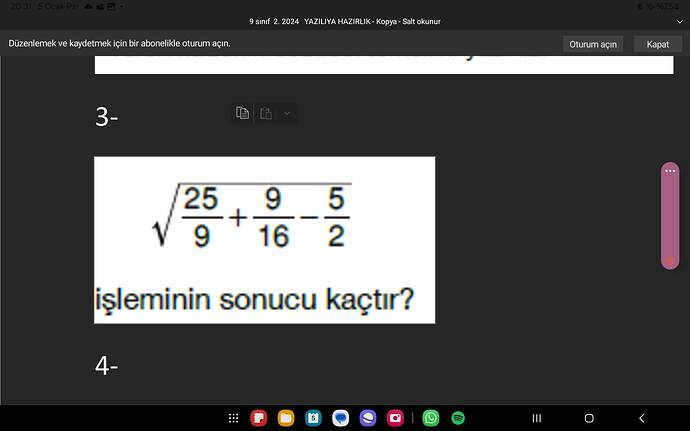
Task: Open Spotify from the taskbar
Action: coord(458,418)
